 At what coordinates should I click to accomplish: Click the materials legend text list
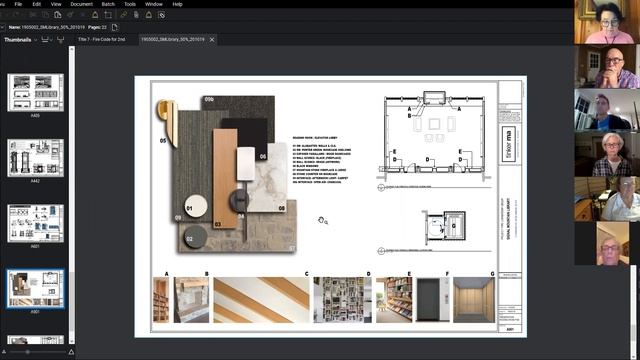pos(322,160)
